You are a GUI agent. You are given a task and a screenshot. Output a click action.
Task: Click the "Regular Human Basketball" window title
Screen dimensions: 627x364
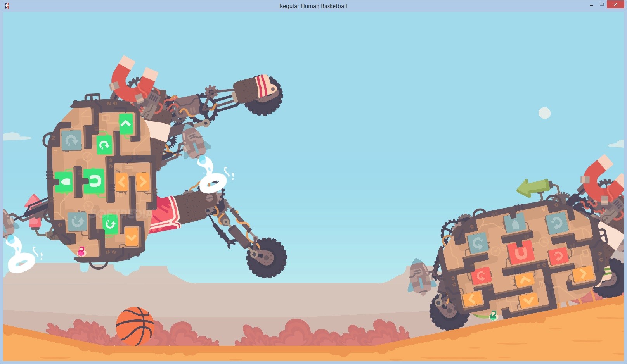pyautogui.click(x=313, y=6)
